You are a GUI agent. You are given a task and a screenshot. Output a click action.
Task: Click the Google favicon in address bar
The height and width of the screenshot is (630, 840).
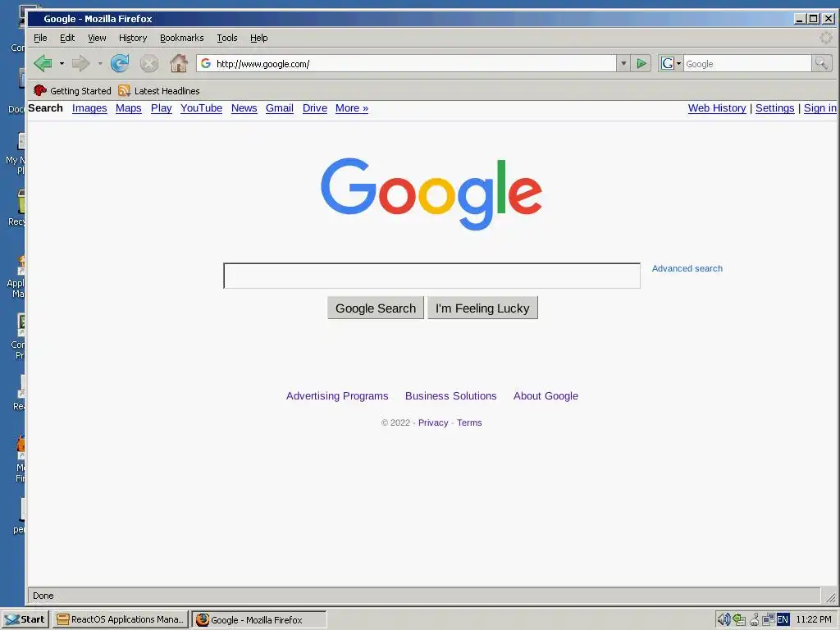pyautogui.click(x=206, y=63)
